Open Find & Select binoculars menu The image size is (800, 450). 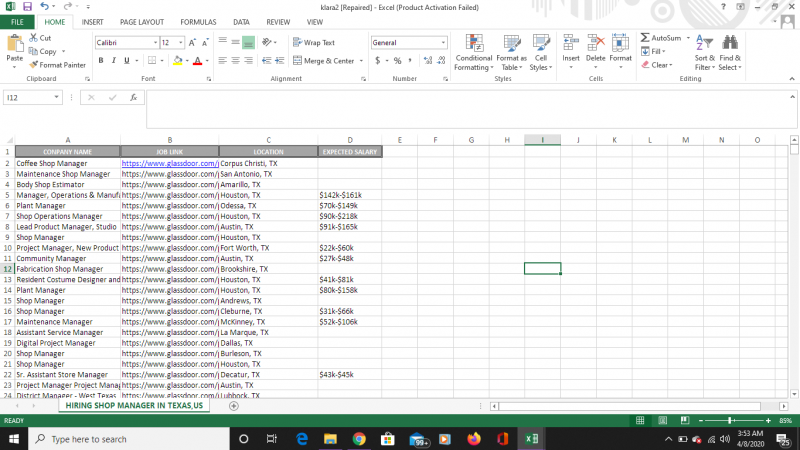pos(730,53)
